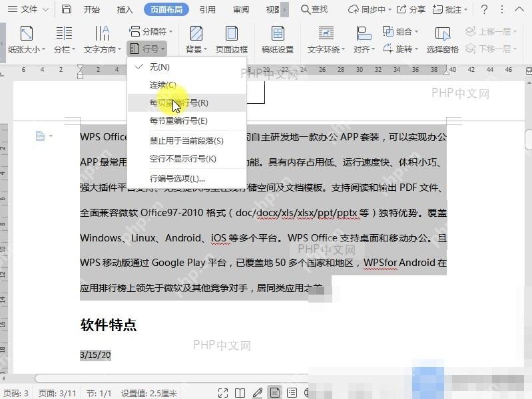Click the document icon beside the paragraph
The image size is (532, 399).
coord(40,136)
